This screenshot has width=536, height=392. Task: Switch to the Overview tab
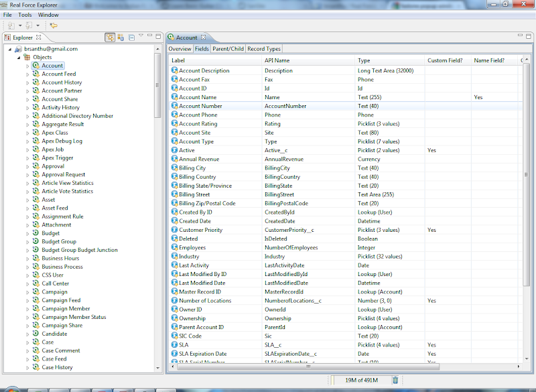(180, 49)
